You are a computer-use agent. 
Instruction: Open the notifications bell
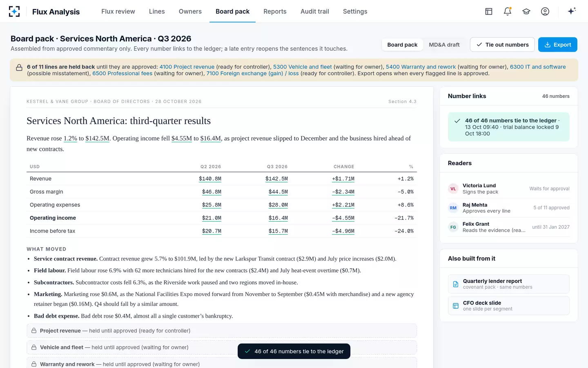(508, 11)
